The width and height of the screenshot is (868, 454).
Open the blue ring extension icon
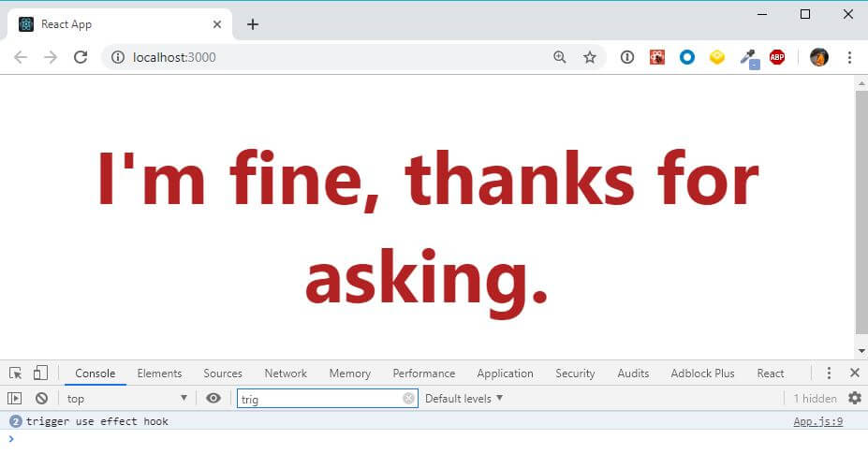tap(687, 57)
